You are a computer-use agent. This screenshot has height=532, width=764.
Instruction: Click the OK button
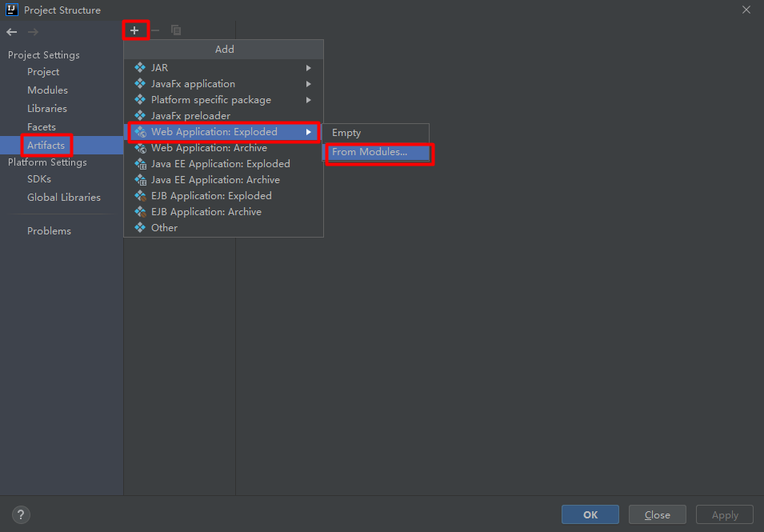click(x=590, y=514)
